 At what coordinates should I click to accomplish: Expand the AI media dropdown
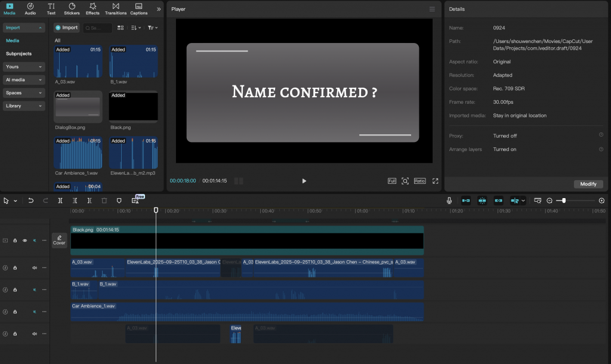24,80
